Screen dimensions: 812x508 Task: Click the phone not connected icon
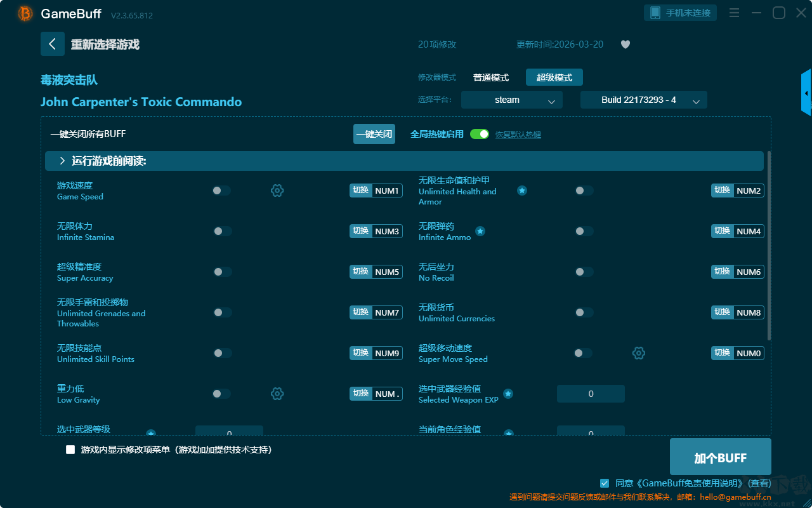click(x=655, y=13)
